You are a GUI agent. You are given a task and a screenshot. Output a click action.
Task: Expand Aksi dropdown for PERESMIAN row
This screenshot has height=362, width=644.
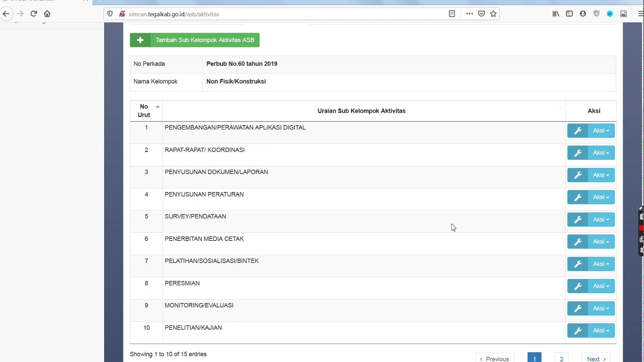coord(601,286)
